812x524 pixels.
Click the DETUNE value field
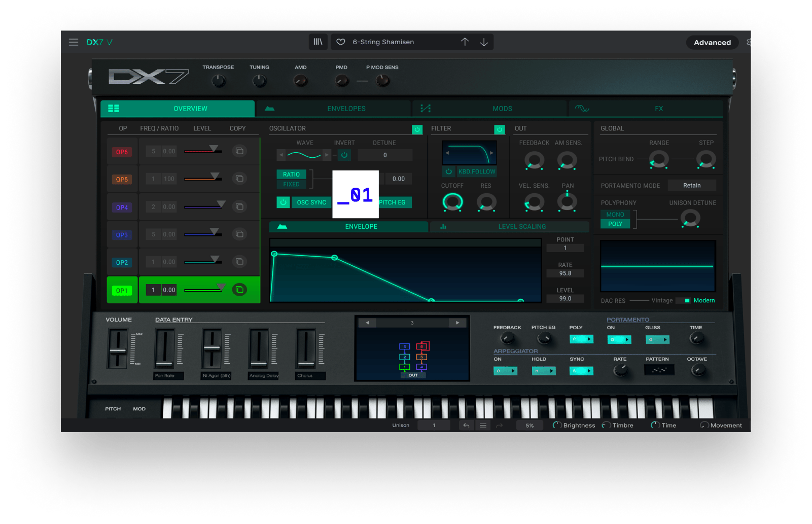coord(385,155)
